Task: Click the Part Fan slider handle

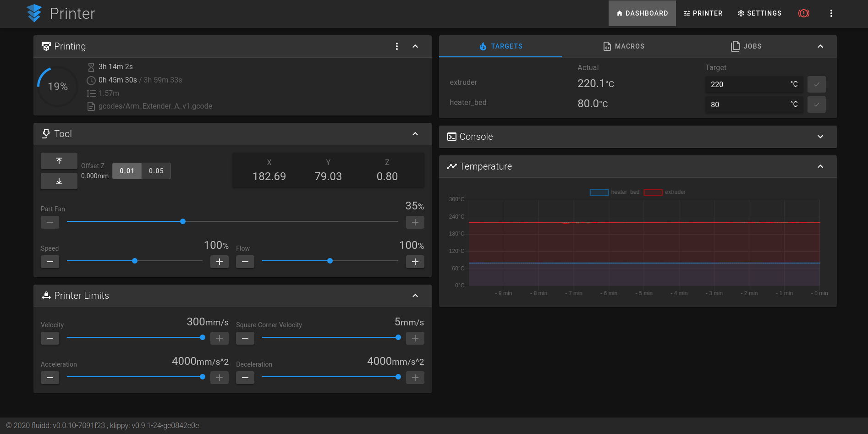Action: (x=183, y=221)
